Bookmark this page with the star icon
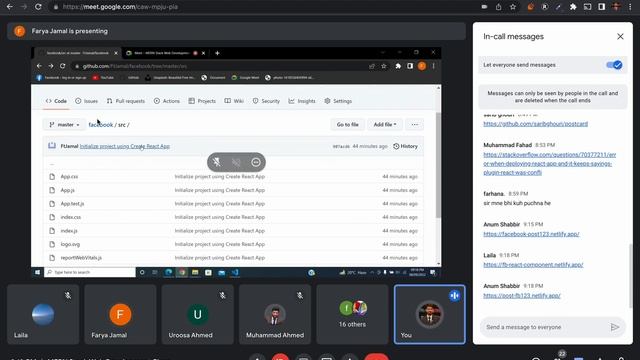Screen dimensions: 640x360 click(x=513, y=7)
